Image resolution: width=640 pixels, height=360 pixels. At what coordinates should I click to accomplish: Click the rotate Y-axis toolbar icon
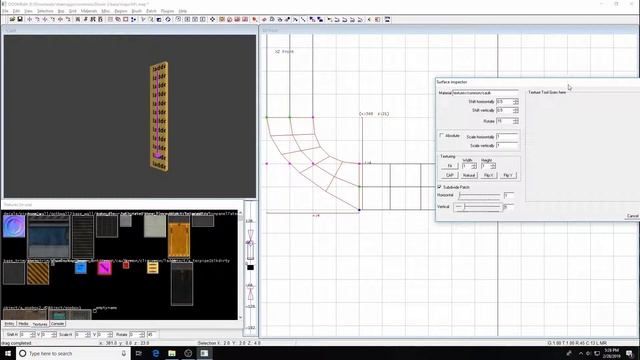pos(53,19)
